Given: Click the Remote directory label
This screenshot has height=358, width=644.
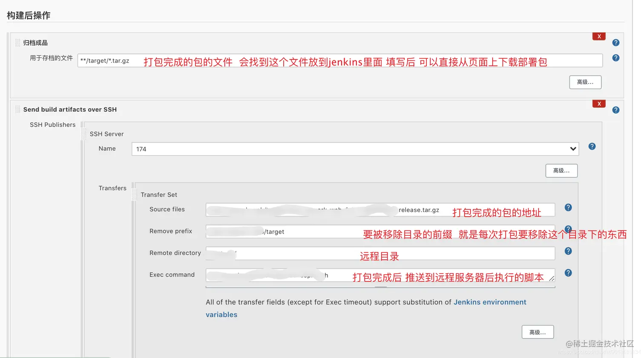Looking at the screenshot, I should [x=175, y=253].
